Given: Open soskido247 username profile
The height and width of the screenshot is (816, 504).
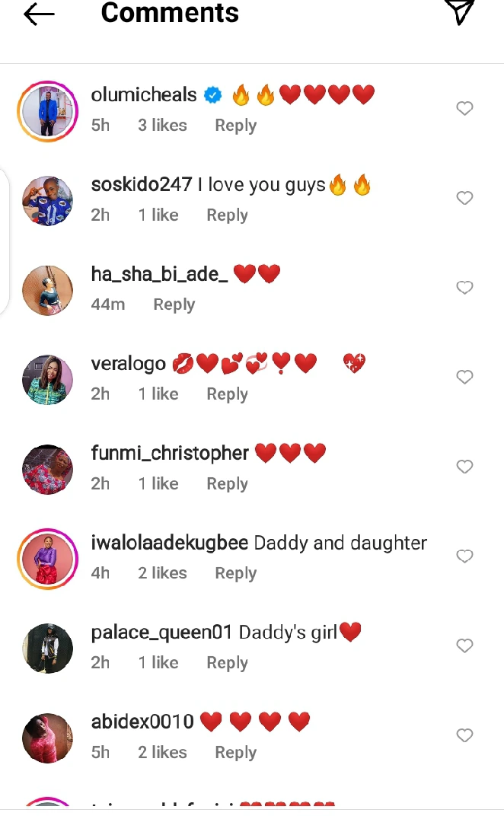Looking at the screenshot, I should [x=142, y=184].
